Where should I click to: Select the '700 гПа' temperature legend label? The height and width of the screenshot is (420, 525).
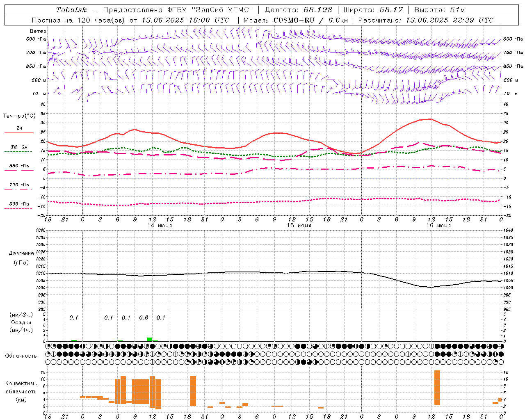[x=19, y=185]
